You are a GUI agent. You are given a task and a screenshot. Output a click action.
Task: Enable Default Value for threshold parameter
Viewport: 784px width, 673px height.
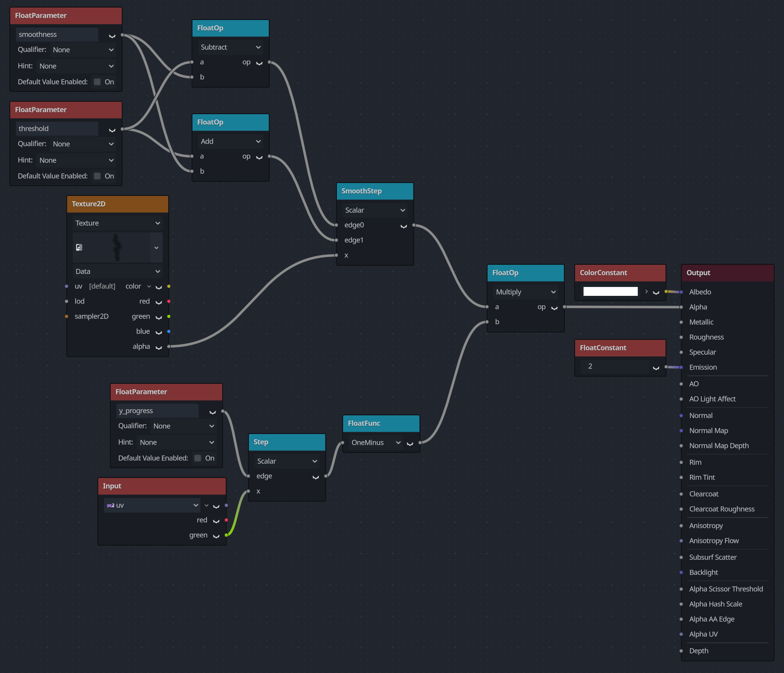point(97,176)
